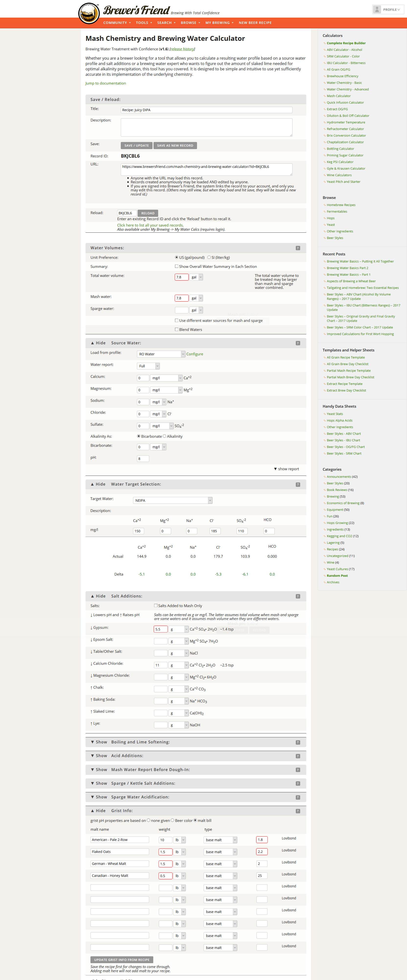Open help for Sparge / Kettle Salt Additions
The image size is (407, 980).
(x=298, y=783)
